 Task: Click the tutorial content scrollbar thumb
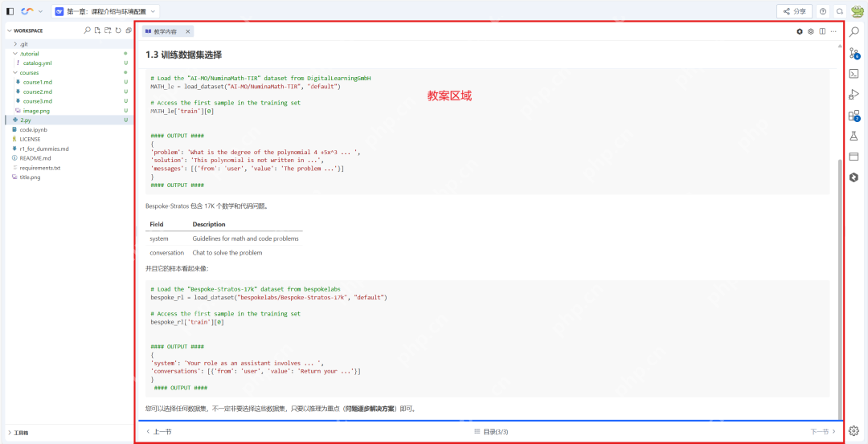[841, 288]
